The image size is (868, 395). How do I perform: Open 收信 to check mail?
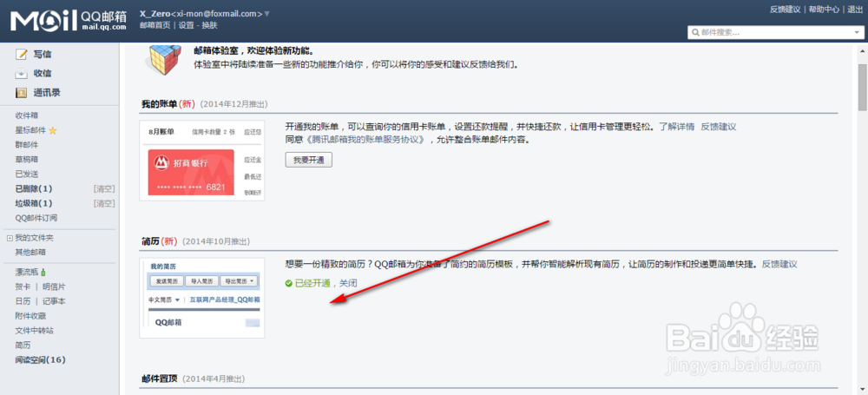[x=43, y=74]
